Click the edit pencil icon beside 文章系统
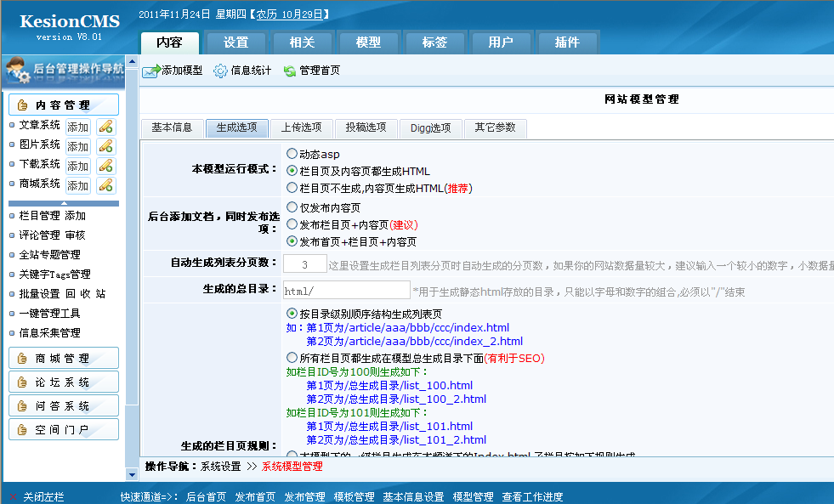The height and width of the screenshot is (504, 834). point(106,127)
